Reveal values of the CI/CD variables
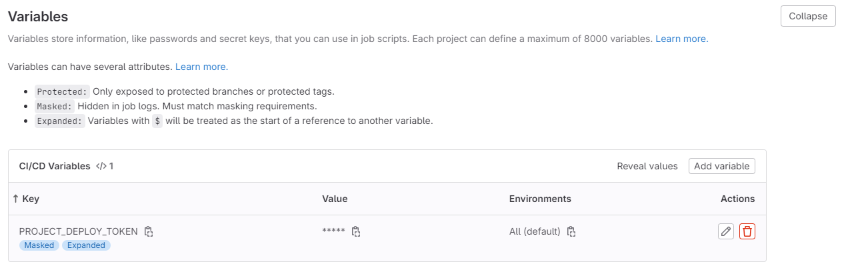This screenshot has width=868, height=268. tap(647, 166)
